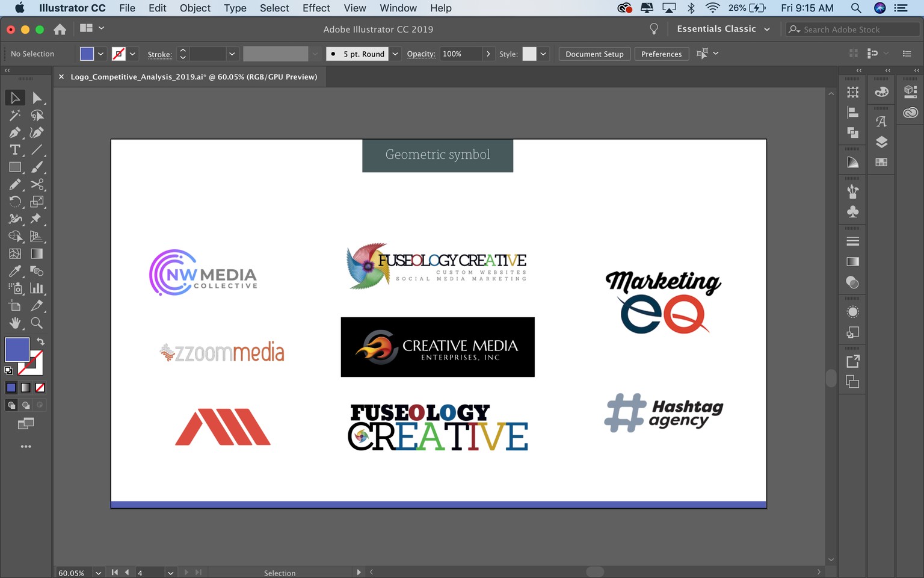Select the Direct Selection tool
924x578 pixels.
point(37,98)
